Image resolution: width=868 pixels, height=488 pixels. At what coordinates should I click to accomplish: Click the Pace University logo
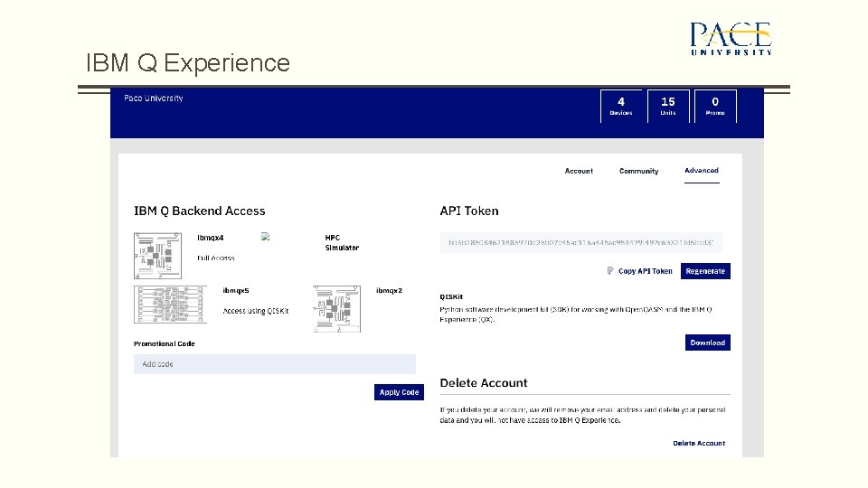[731, 38]
